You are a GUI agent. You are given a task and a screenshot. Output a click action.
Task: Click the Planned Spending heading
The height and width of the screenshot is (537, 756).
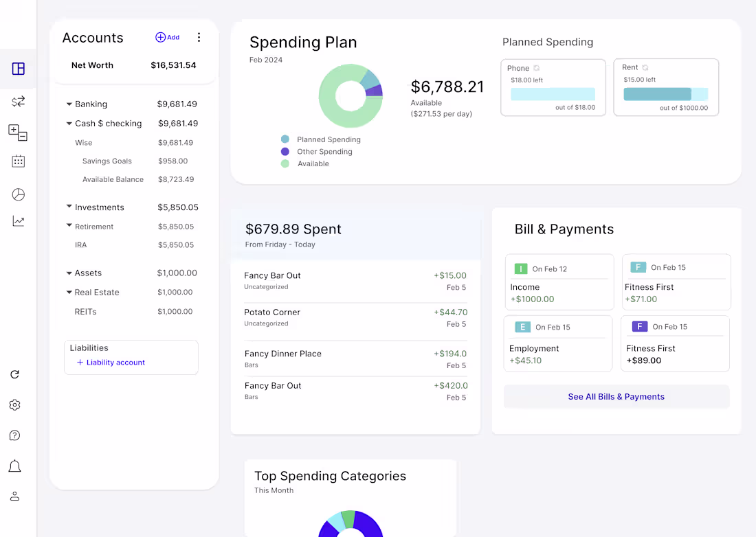[x=548, y=42]
